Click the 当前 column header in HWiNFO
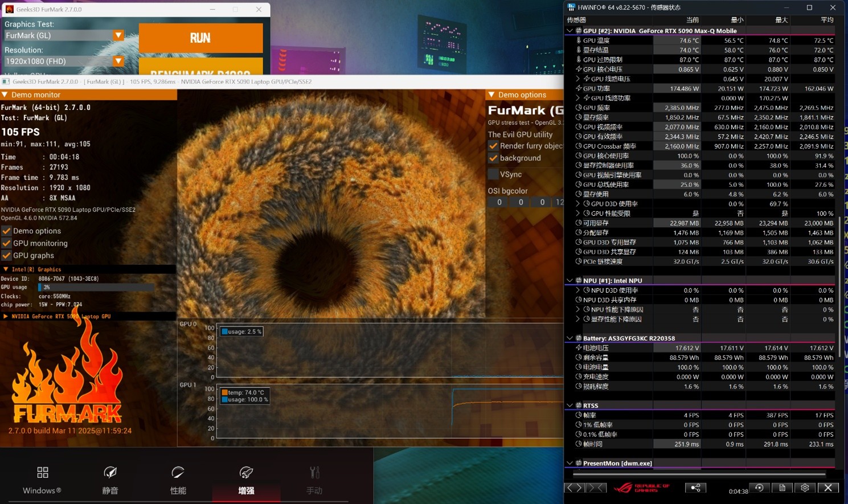The width and height of the screenshot is (848, 504). 692,20
